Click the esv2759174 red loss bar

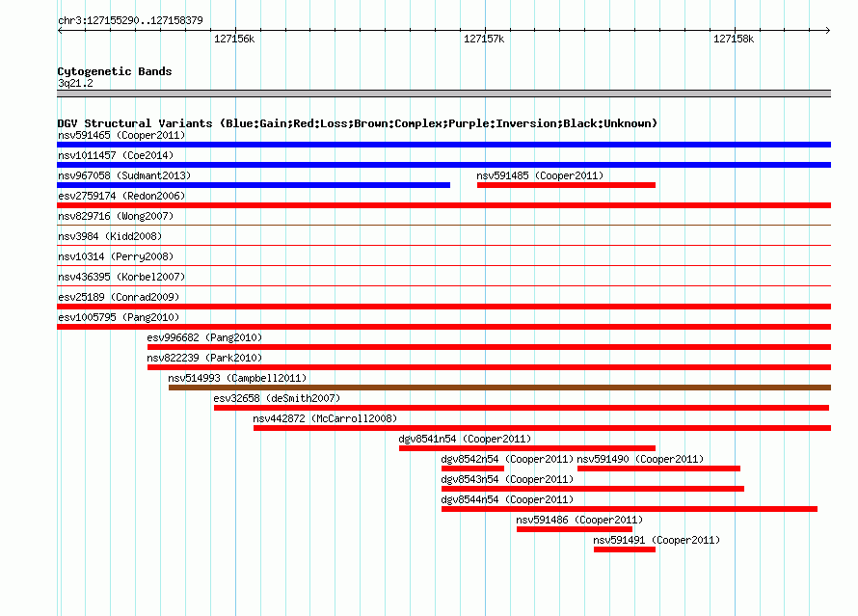tap(443, 205)
